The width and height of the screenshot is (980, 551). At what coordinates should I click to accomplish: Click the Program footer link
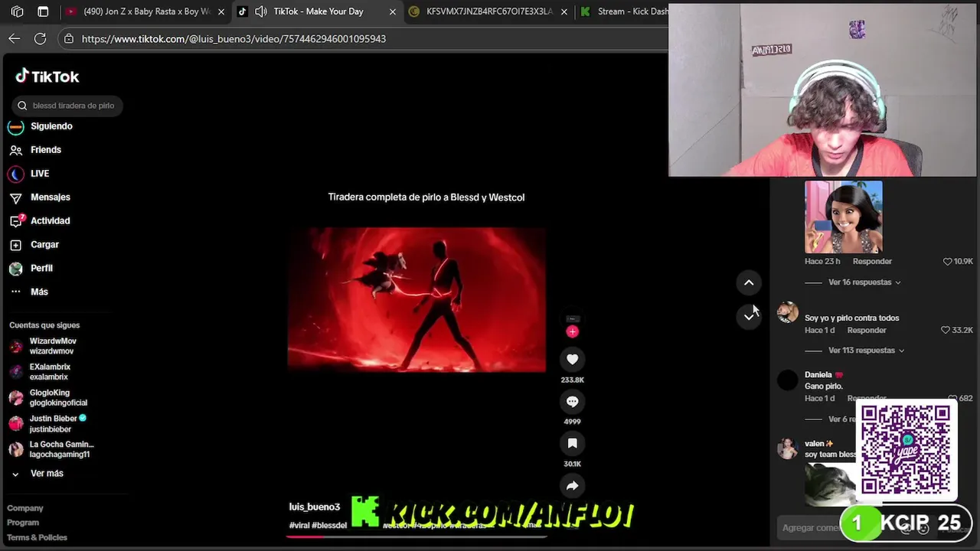[23, 523]
